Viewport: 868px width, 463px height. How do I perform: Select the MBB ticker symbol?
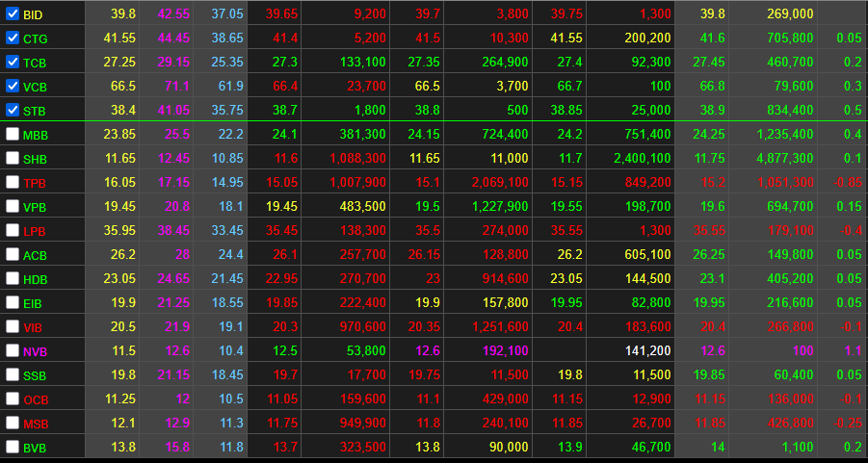(36, 136)
